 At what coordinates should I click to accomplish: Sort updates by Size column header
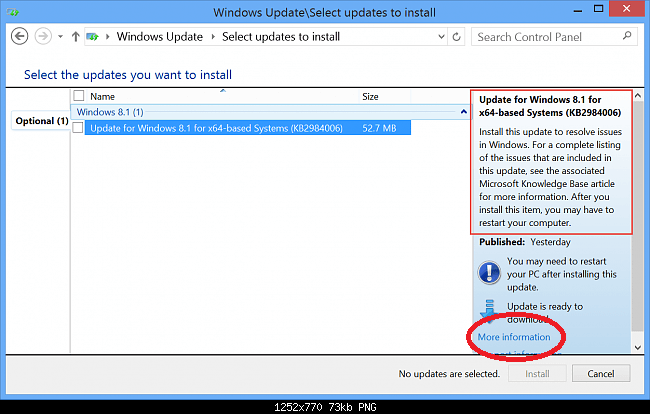tap(370, 97)
